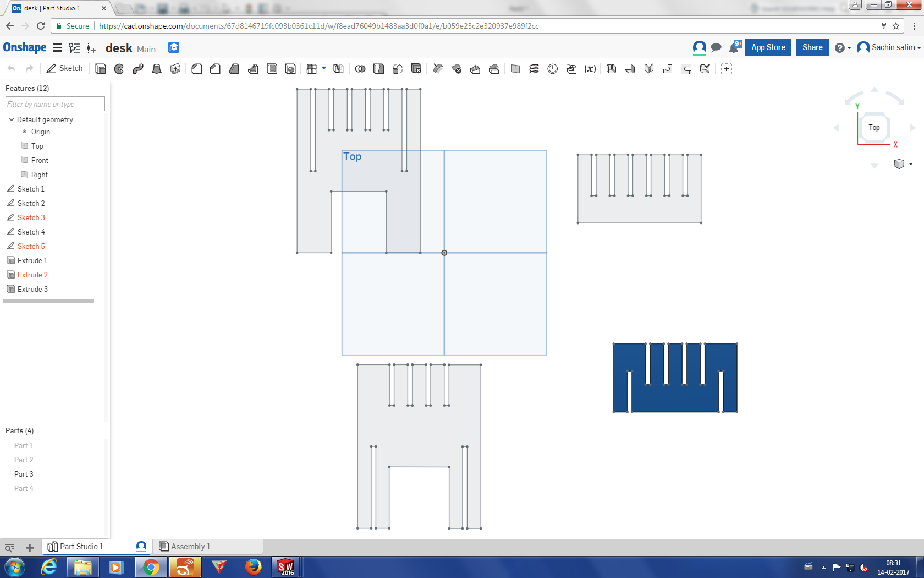Select the Sheet metal model tool
The height and width of the screenshot is (578, 924).
[x=612, y=69]
